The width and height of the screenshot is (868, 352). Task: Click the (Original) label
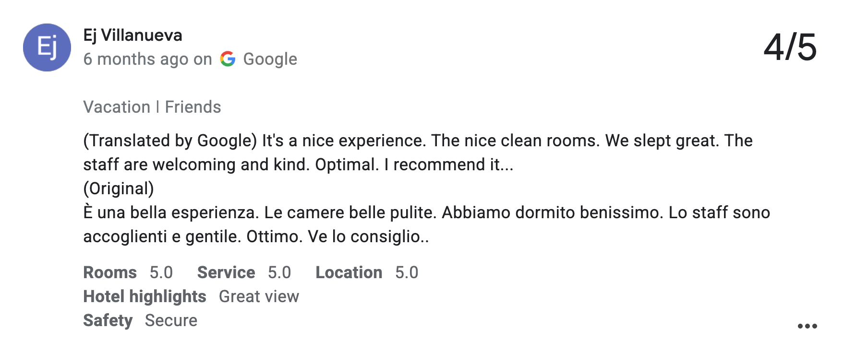[119, 188]
